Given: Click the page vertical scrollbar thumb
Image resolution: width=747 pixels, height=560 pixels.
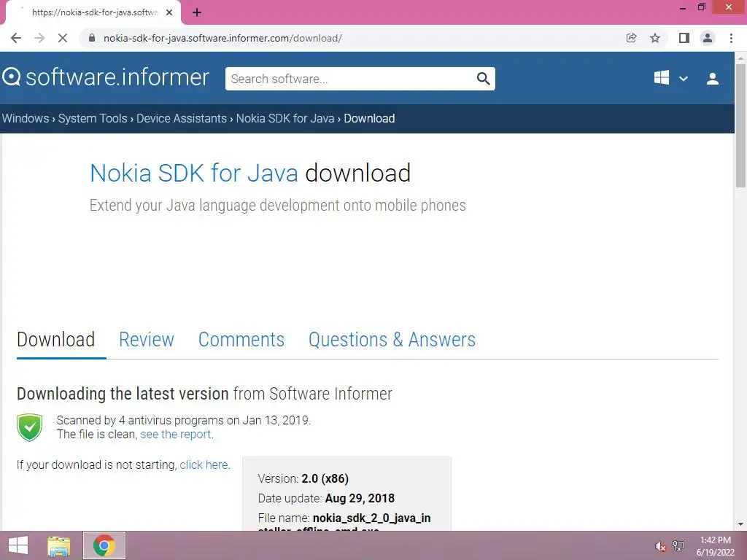Looking at the screenshot, I should click(740, 125).
